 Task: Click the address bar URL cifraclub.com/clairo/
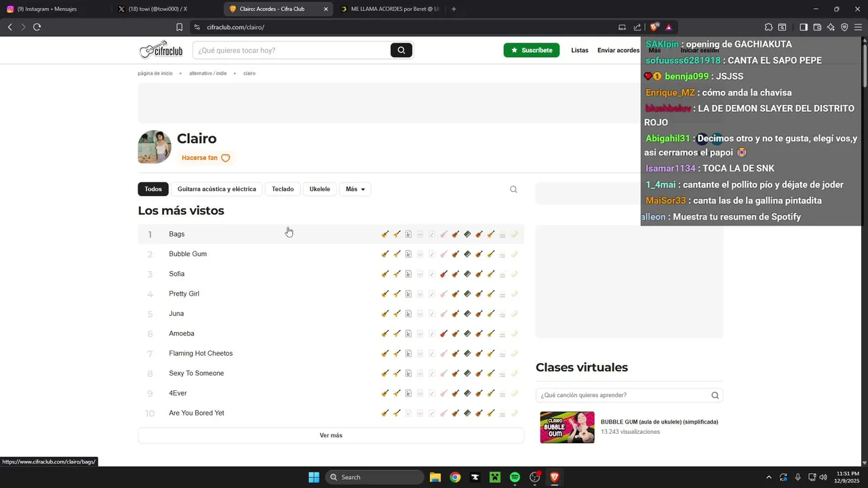235,27
